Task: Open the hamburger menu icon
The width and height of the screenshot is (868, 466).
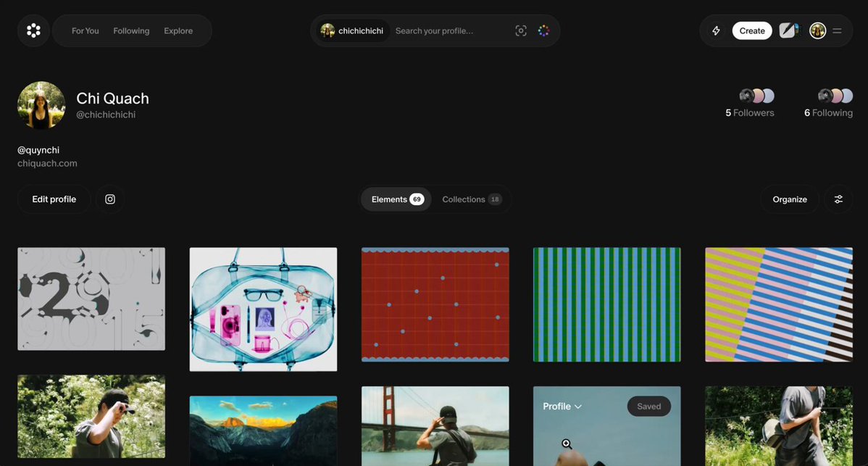Action: coord(837,31)
